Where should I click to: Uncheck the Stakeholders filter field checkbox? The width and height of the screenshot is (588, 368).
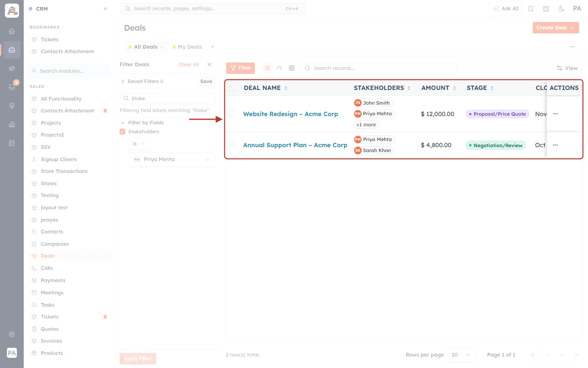(x=122, y=132)
